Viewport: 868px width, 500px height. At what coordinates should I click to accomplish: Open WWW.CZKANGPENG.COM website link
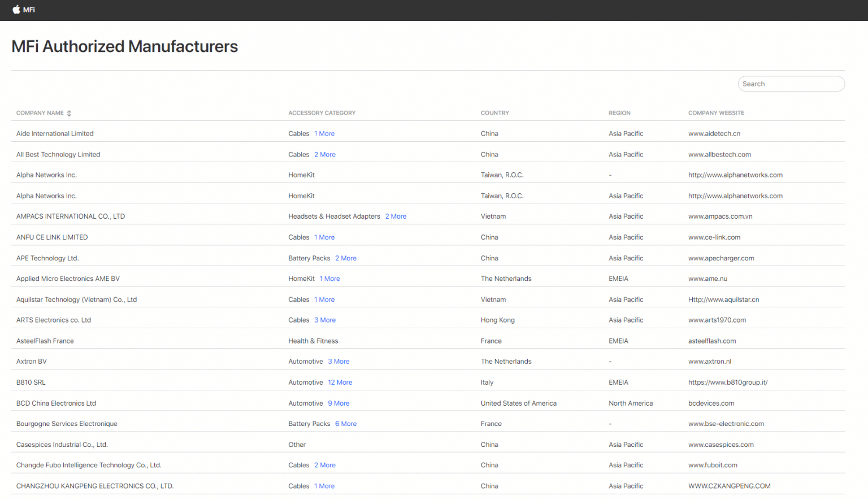(730, 486)
